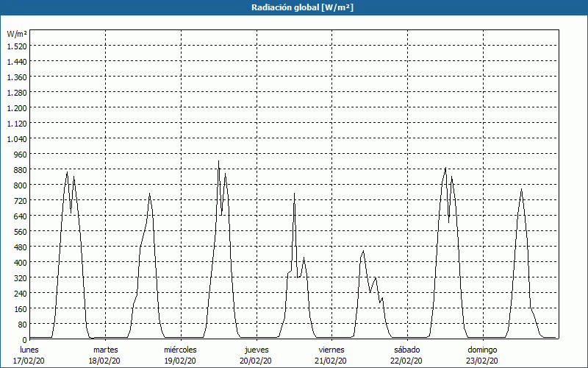Click the 0 y-axis value
This screenshot has height=368, width=588.
point(25,340)
